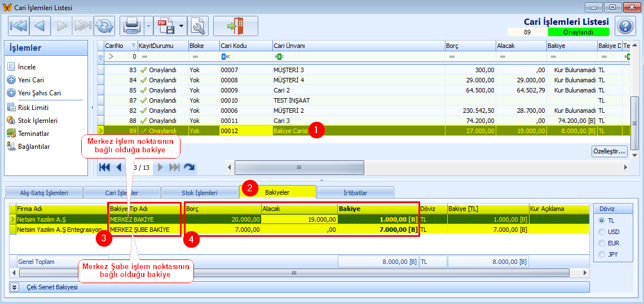Select the EUR currency radio button
Image resolution: width=644 pixels, height=304 pixels.
pos(602,243)
